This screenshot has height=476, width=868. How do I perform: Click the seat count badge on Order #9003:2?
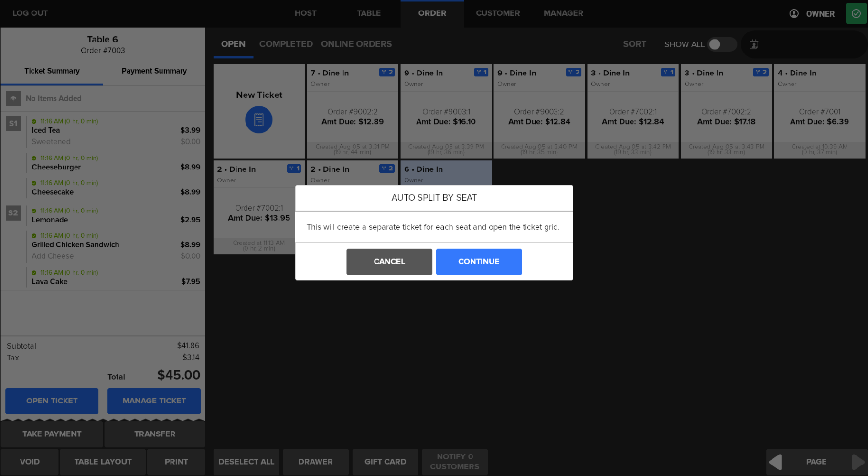point(574,72)
